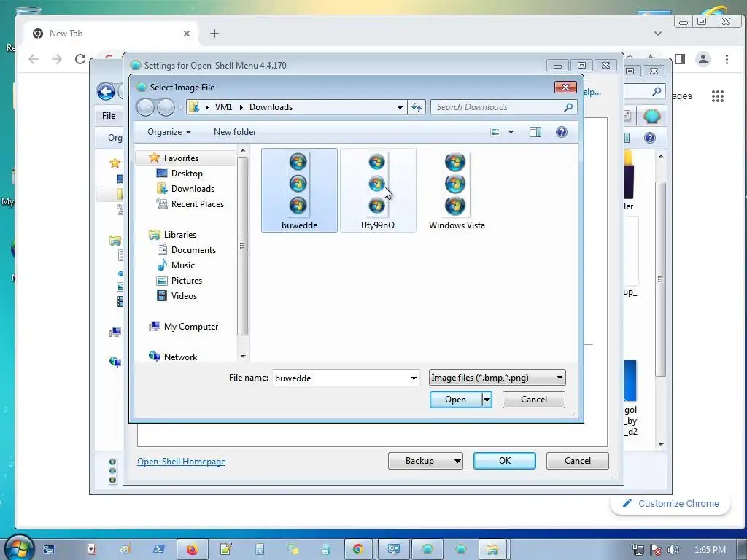The image size is (747, 560).
Task: Click the change view icon
Action: 495,132
